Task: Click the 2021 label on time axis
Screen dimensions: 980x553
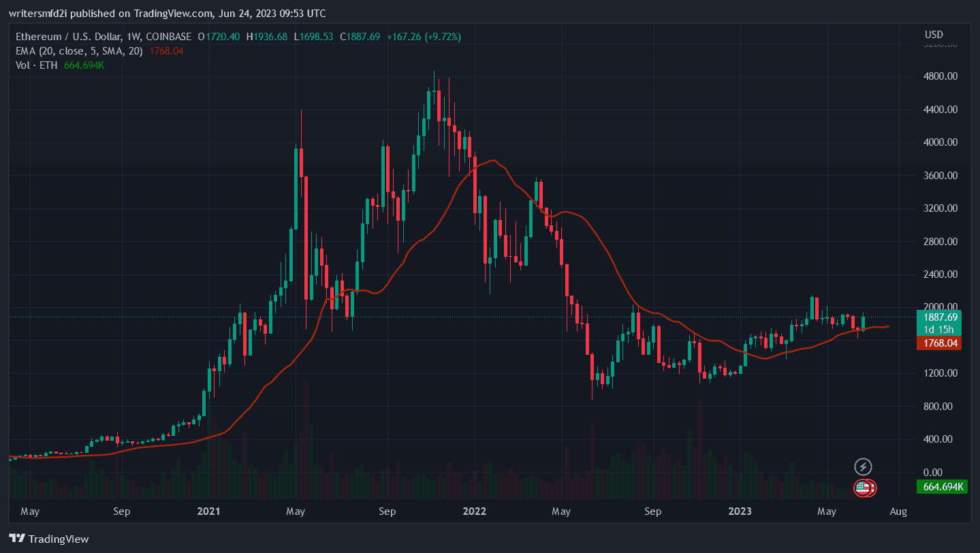Action: [206, 511]
